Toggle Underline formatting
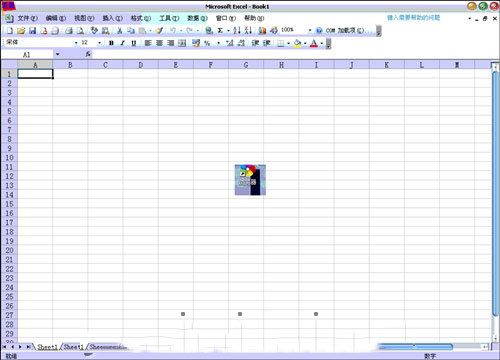This screenshot has height=360, width=500. (x=134, y=43)
